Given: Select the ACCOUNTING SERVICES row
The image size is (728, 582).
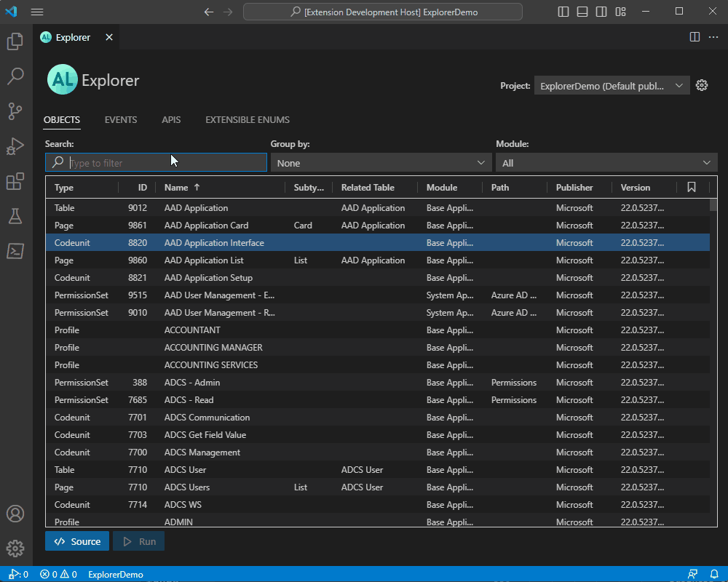Looking at the screenshot, I should click(x=377, y=364).
